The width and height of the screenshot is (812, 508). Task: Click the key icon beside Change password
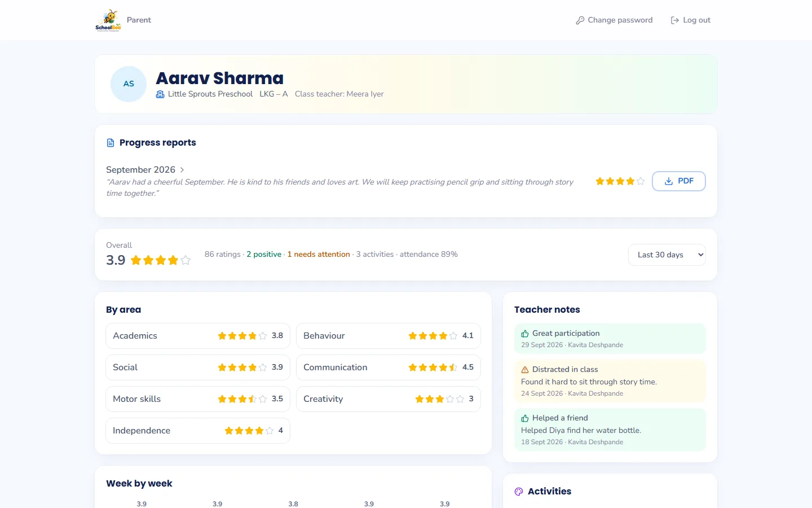[580, 20]
